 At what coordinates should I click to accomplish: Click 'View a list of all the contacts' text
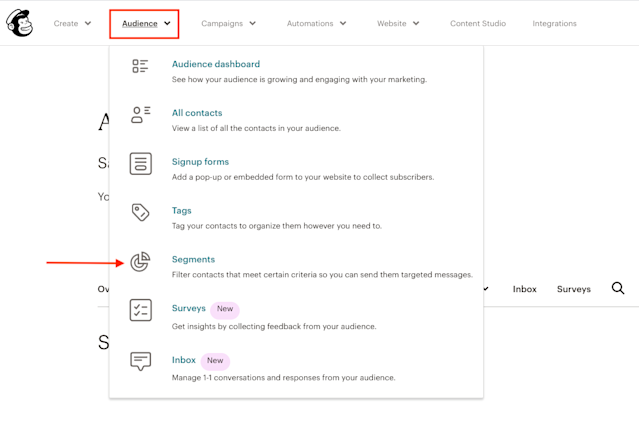click(x=256, y=128)
